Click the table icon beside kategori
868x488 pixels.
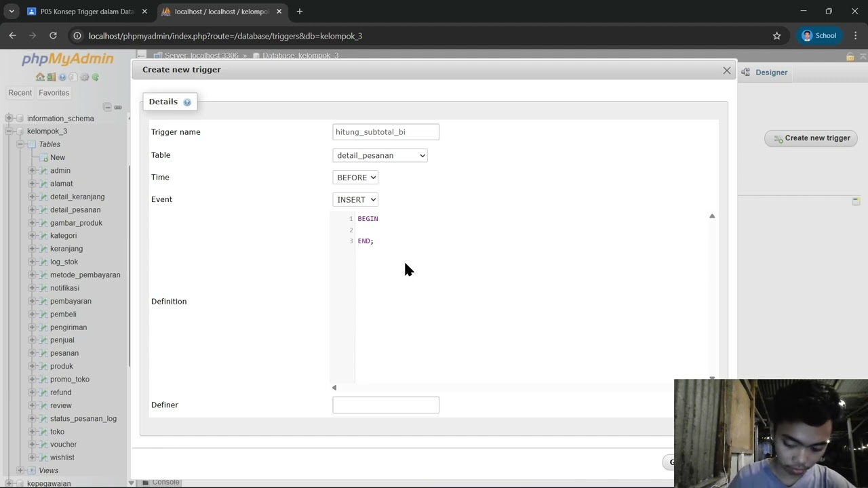tap(44, 236)
